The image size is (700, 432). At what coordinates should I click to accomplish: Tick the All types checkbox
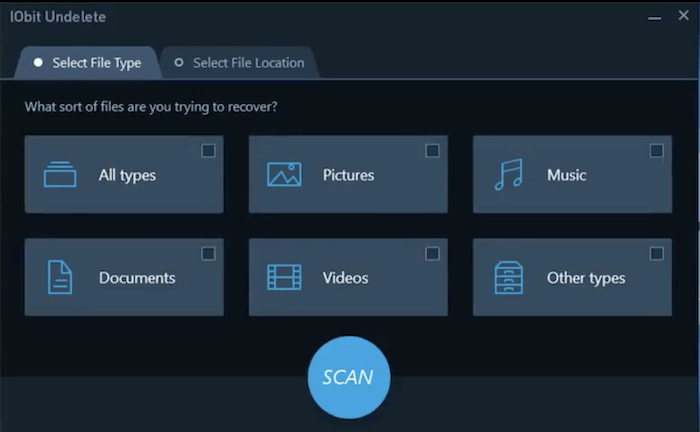pos(208,151)
